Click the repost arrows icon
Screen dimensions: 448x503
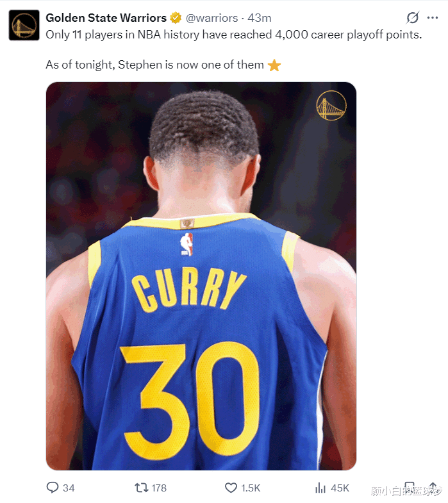pyautogui.click(x=141, y=488)
